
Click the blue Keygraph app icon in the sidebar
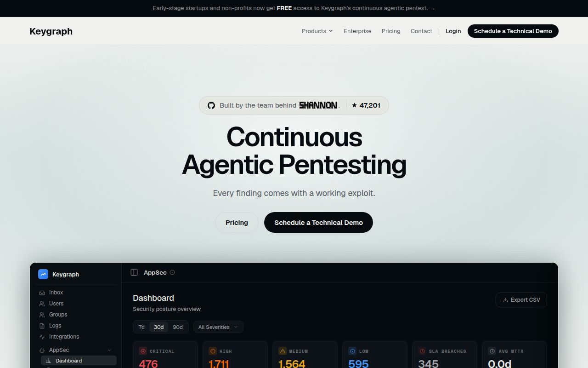coord(43,274)
